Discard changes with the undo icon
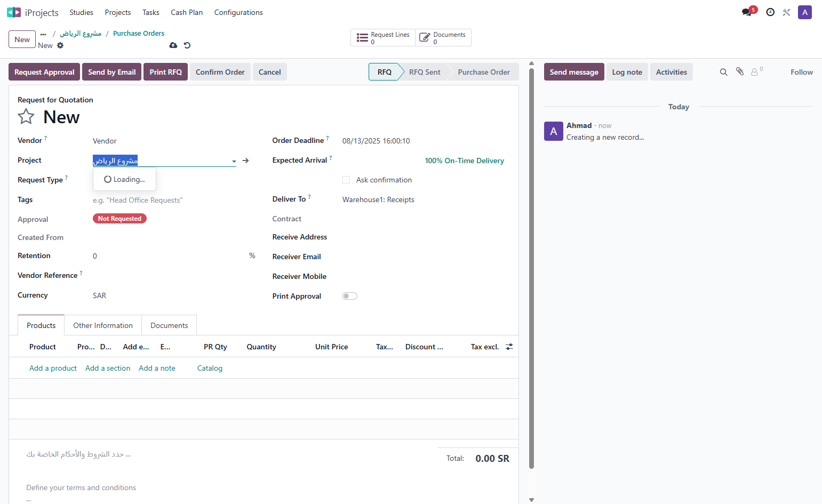The width and height of the screenshot is (822, 504). click(x=187, y=45)
